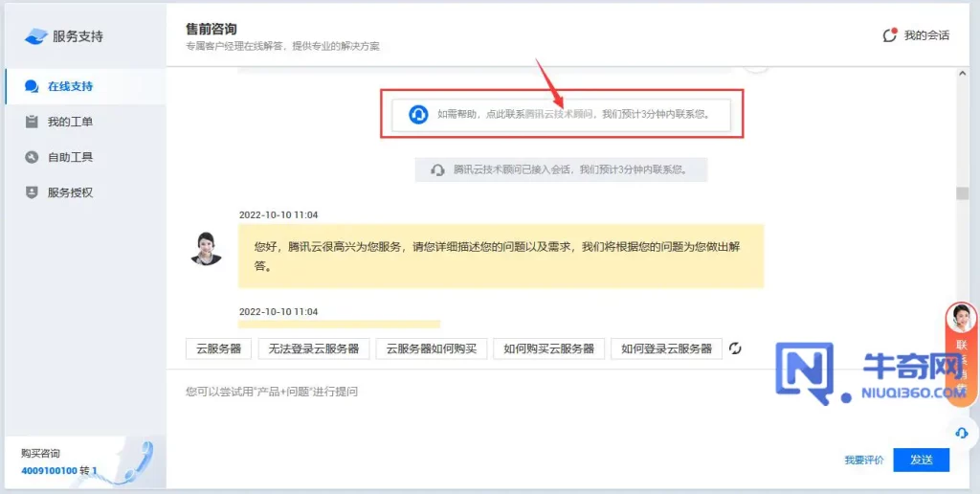
Task: Click the 腾讯云技术顾问已接入会话 notice
Action: point(561,169)
